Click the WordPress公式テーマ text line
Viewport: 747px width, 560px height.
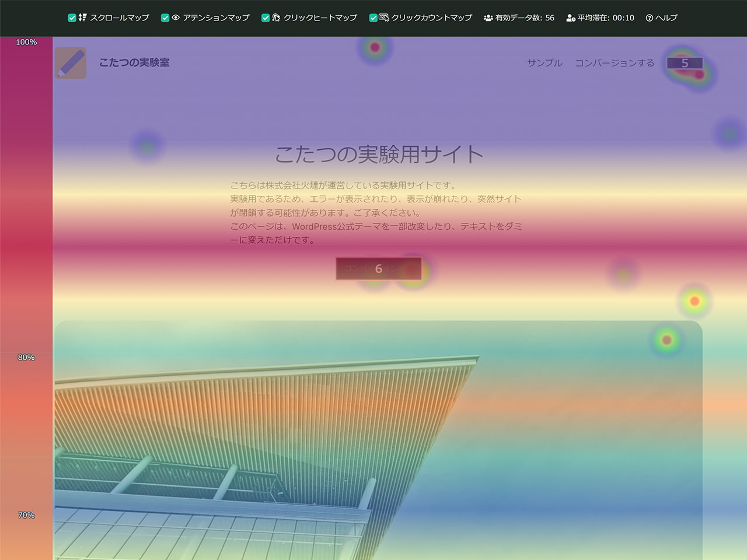point(376,226)
